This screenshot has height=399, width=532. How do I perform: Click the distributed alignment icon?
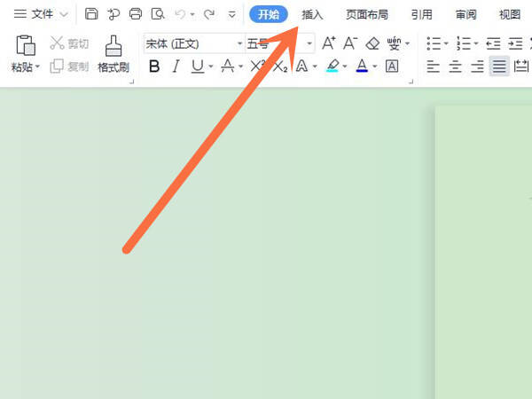tap(521, 66)
